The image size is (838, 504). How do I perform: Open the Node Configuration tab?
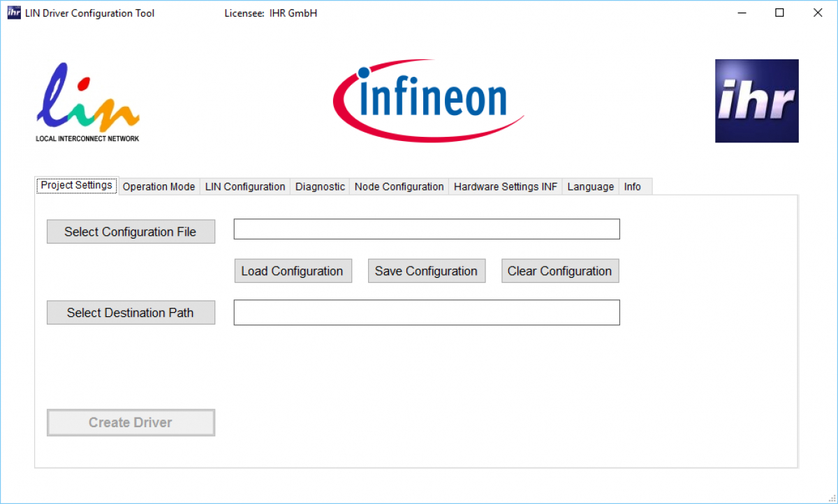pyautogui.click(x=399, y=187)
